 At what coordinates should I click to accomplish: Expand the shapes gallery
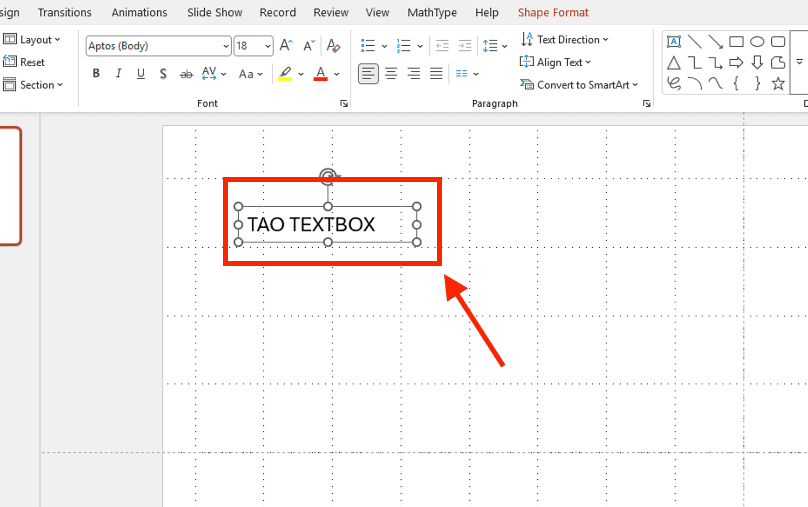coord(799,62)
